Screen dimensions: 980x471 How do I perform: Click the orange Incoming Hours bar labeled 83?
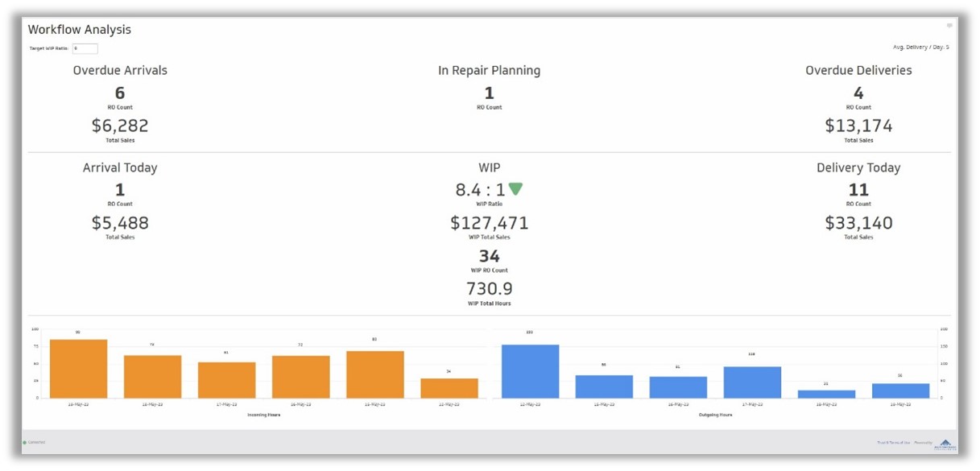coord(375,374)
